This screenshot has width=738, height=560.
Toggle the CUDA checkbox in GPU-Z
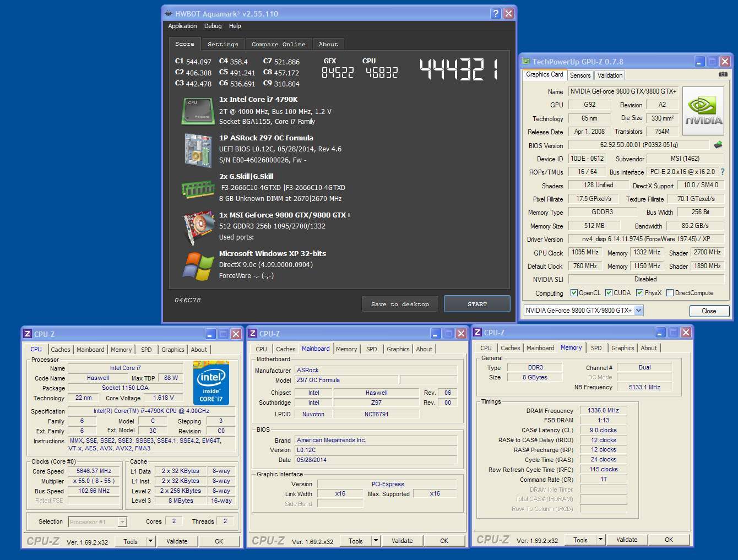click(609, 293)
